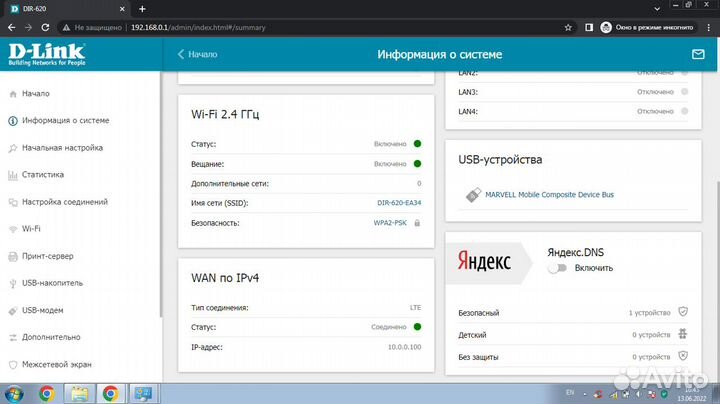Open the file explorer taskbar icon
This screenshot has width=720, height=404.
(79, 394)
